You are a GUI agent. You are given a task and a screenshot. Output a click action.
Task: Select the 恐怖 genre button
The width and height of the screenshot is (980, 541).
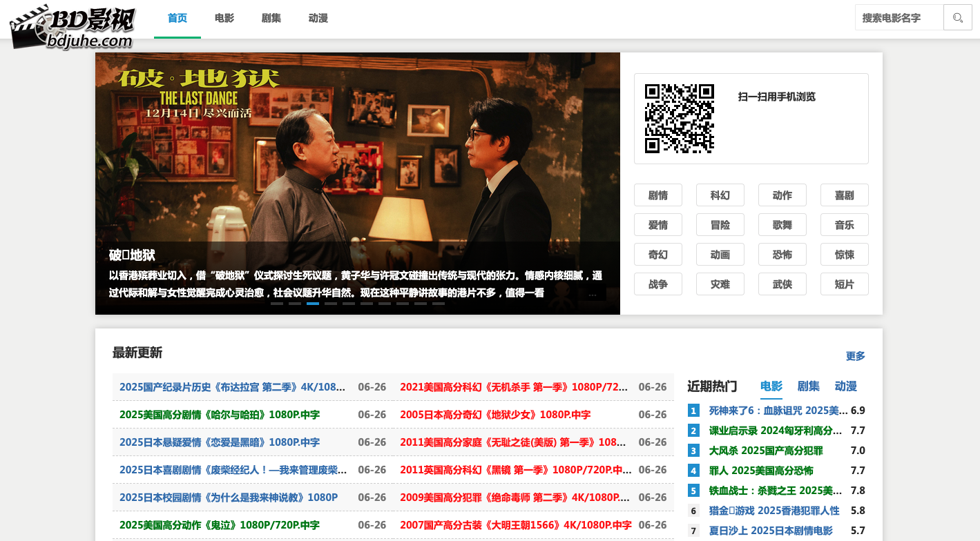(782, 255)
